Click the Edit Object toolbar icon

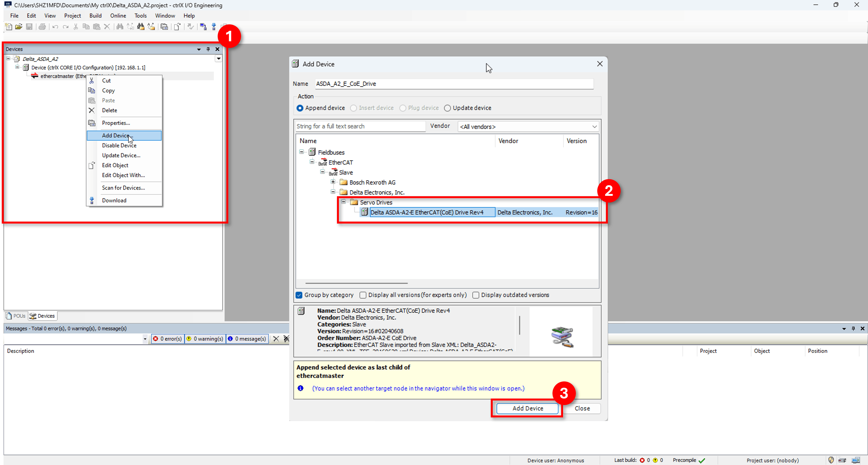[x=177, y=27]
